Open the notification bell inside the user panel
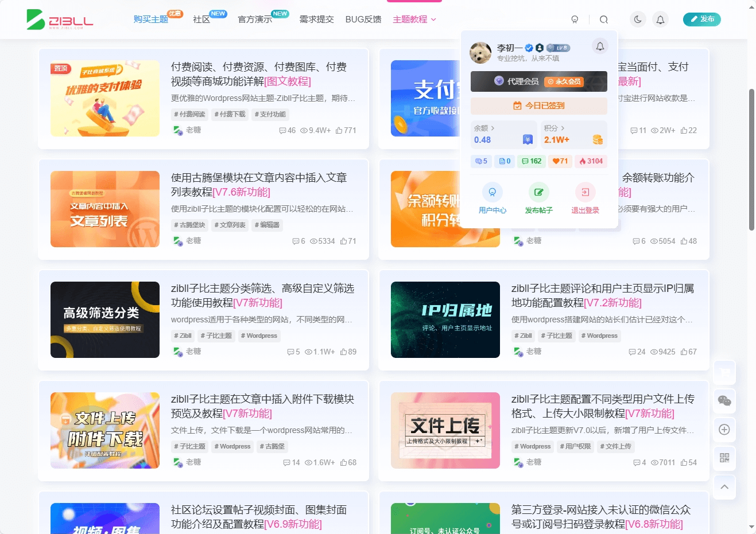 coord(599,46)
